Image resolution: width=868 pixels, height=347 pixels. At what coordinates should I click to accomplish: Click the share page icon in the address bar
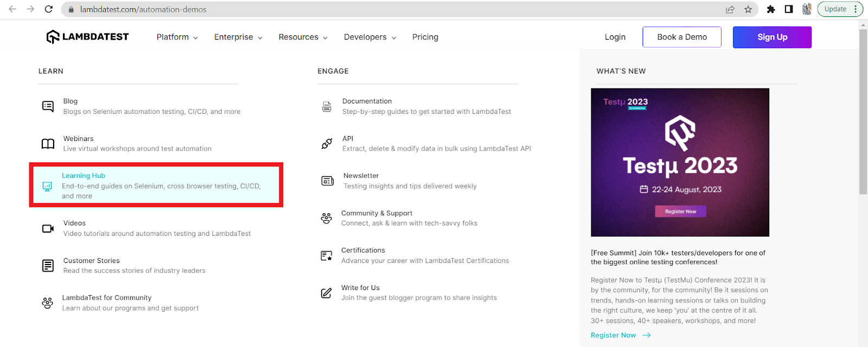730,9
